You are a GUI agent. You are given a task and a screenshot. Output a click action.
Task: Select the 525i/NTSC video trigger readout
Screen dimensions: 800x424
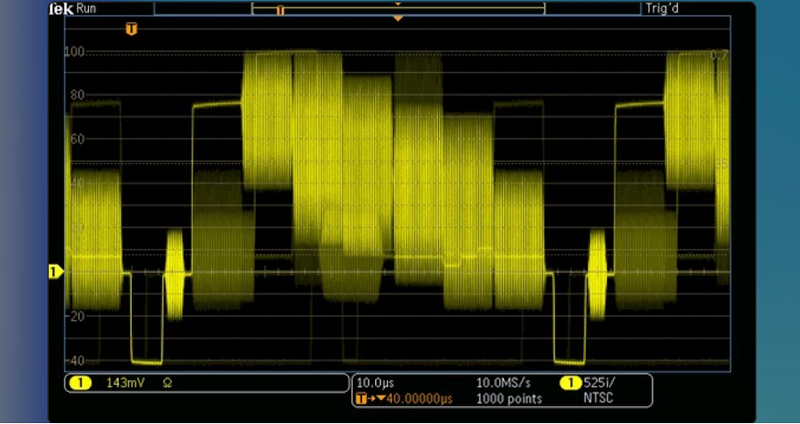click(x=606, y=390)
